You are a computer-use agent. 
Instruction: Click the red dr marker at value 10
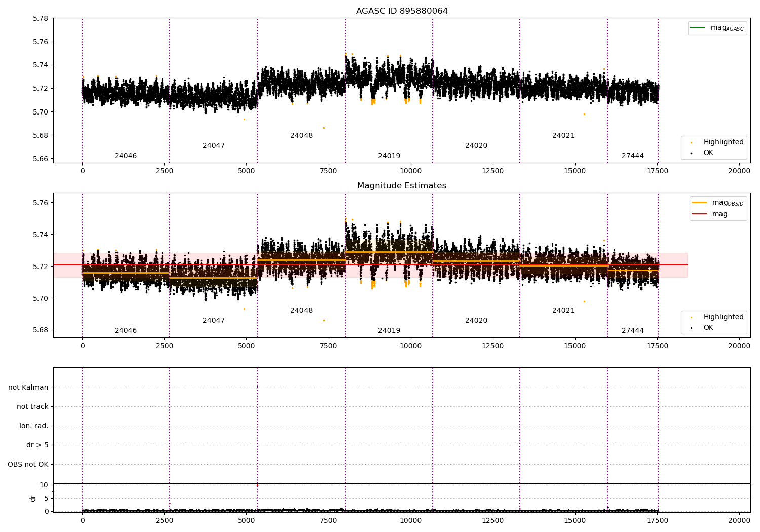(257, 485)
